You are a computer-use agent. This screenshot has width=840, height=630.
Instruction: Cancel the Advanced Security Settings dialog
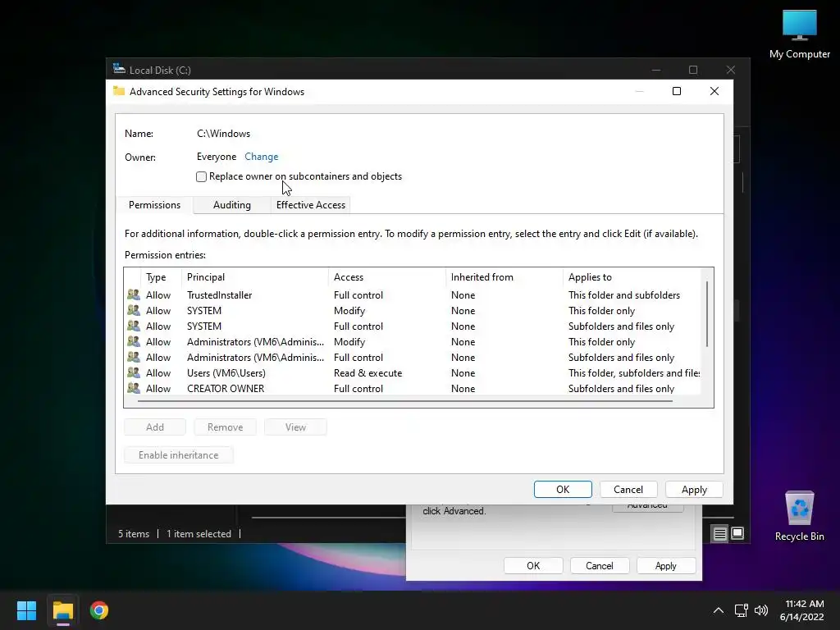628,489
